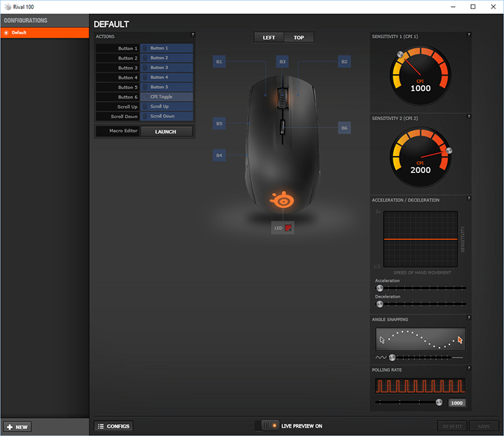Click the B1 button marker on mouse
Image resolution: width=504 pixels, height=436 pixels.
pyautogui.click(x=219, y=62)
